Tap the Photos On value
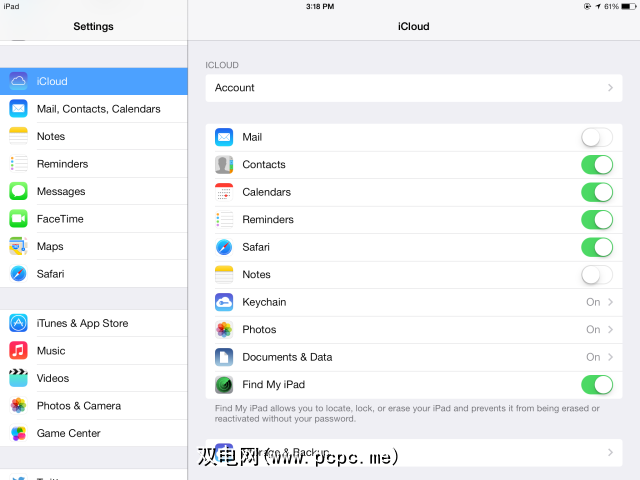 (593, 329)
